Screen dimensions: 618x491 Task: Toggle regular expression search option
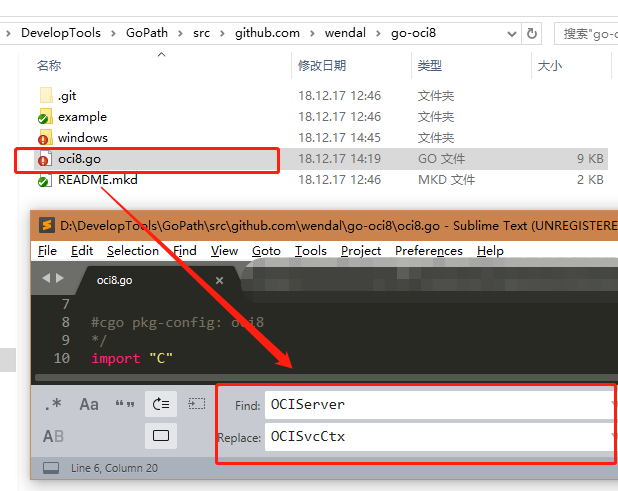click(x=53, y=404)
